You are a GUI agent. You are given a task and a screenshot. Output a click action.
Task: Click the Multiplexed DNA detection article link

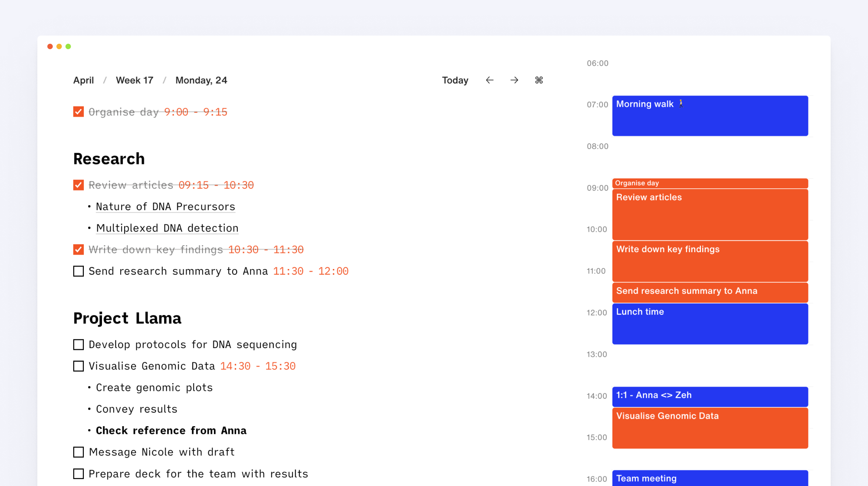(x=167, y=227)
